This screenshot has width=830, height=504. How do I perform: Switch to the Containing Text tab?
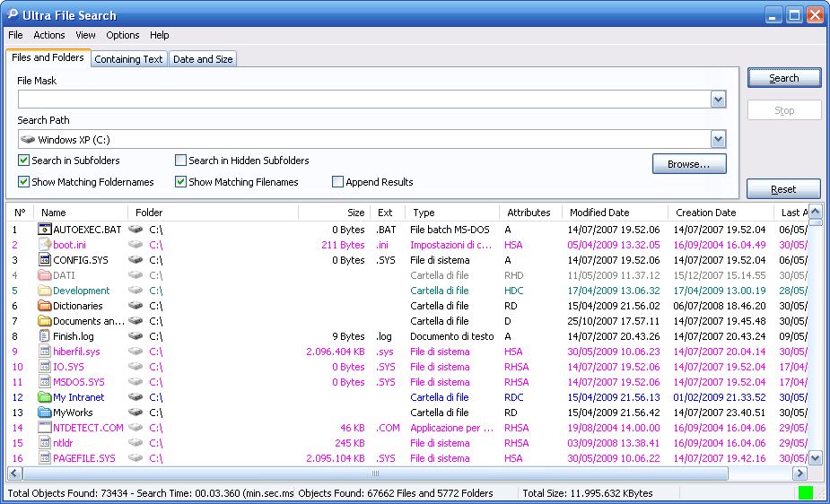[128, 59]
